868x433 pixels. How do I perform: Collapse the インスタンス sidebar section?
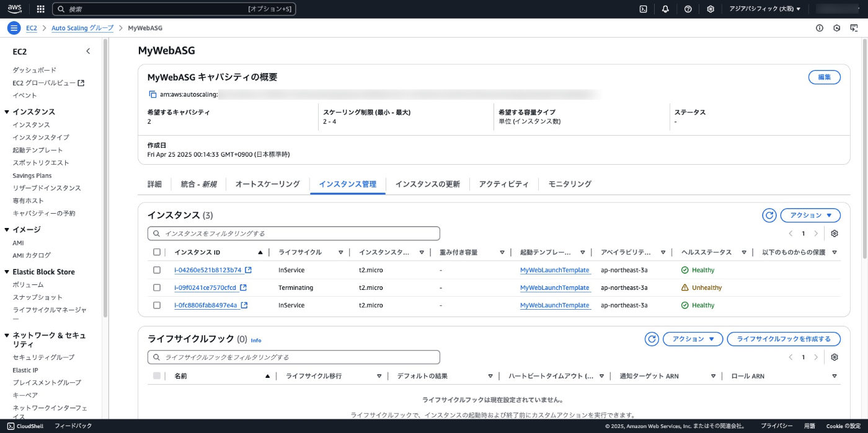(x=7, y=112)
